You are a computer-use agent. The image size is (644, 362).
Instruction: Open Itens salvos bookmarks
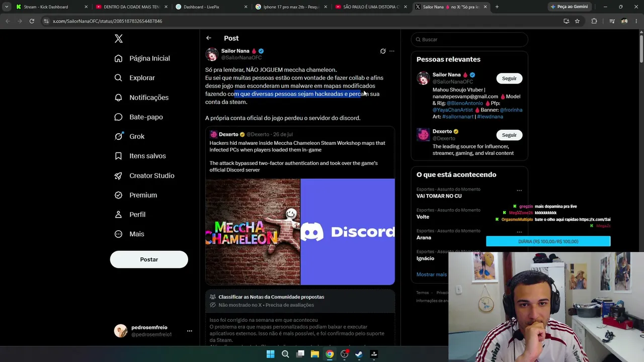(140, 156)
